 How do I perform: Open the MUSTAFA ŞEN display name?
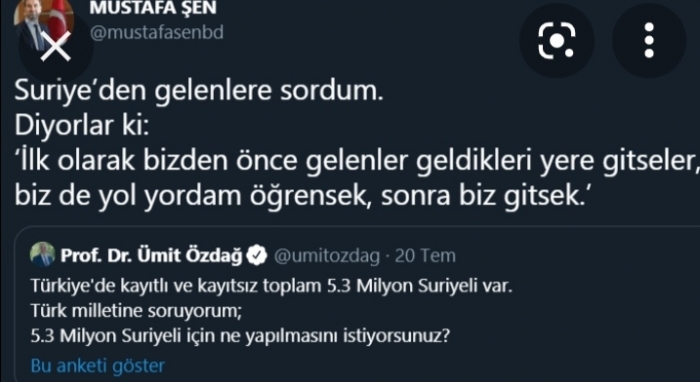(153, 8)
